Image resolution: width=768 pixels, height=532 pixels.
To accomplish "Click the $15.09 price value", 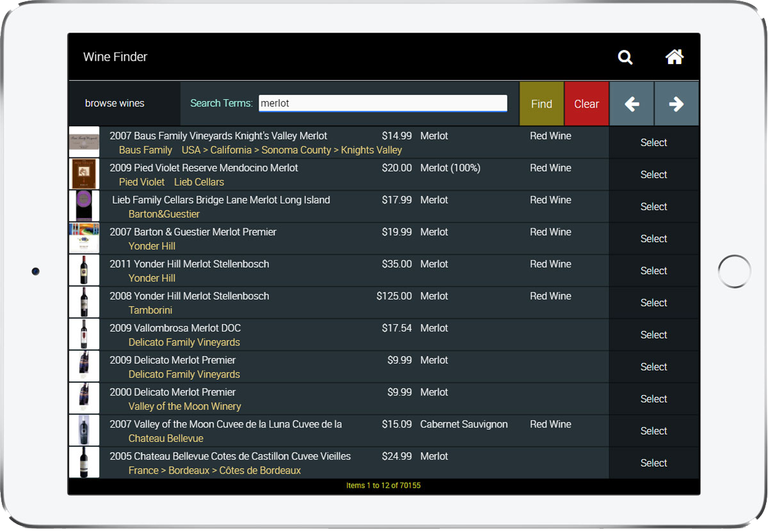I will (x=397, y=424).
